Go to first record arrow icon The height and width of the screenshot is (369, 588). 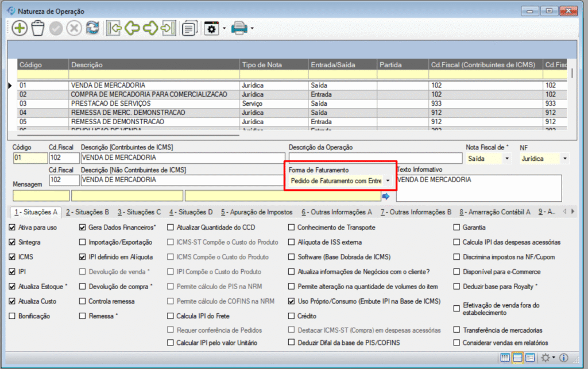(x=114, y=28)
